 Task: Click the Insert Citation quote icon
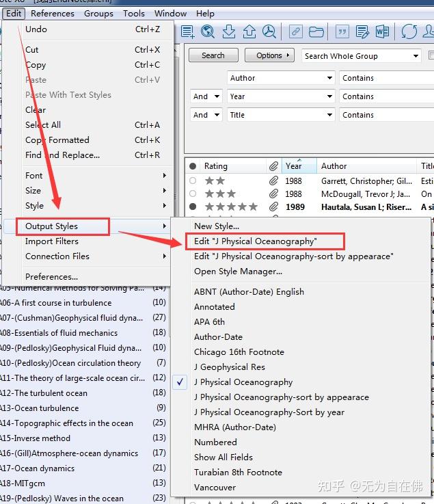coord(342,31)
